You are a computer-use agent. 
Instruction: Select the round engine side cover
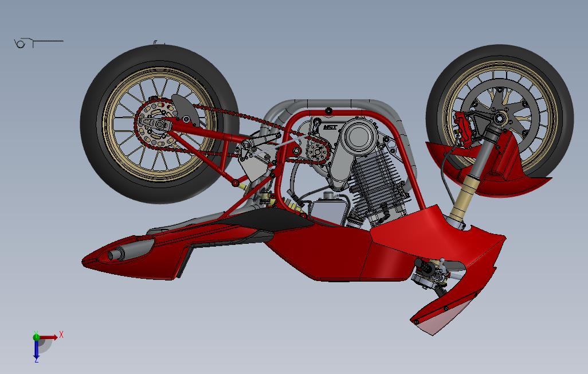(359, 136)
